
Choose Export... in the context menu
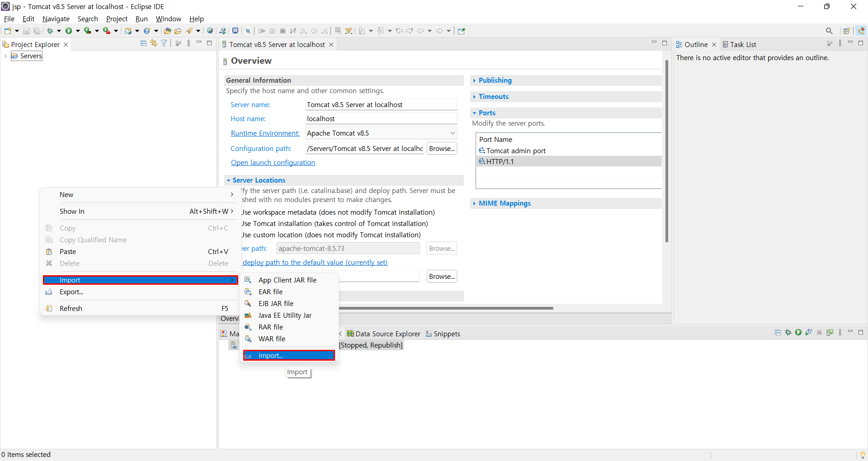pyautogui.click(x=139, y=292)
